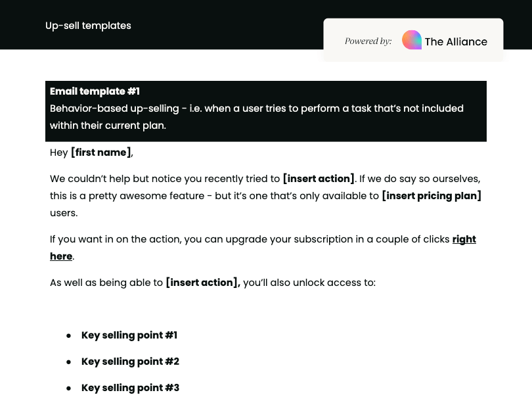Viewport: 532px width, 399px height.
Task: Click the [first name] placeholder
Action: [x=100, y=153]
